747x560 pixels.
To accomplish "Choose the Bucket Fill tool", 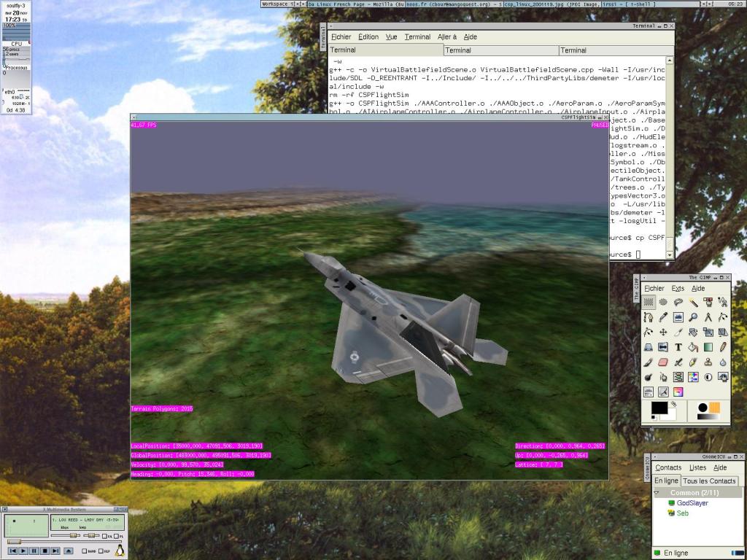I will tap(693, 347).
